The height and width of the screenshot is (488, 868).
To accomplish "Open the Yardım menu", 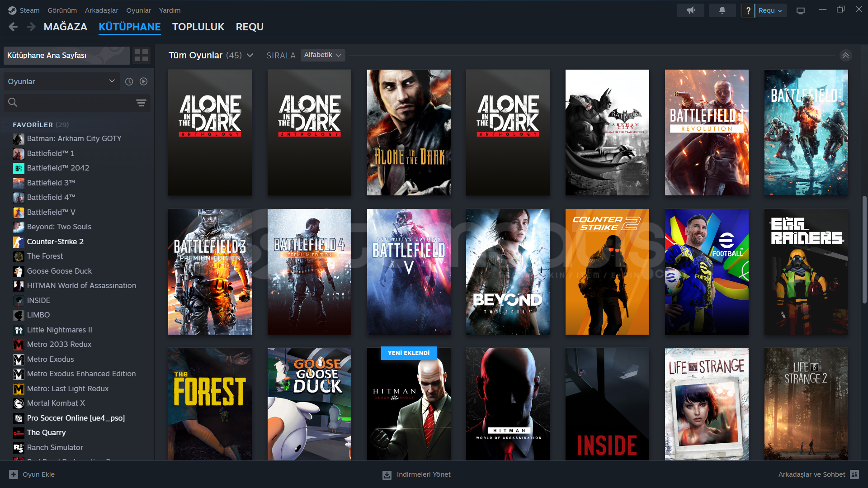I will pyautogui.click(x=170, y=10).
